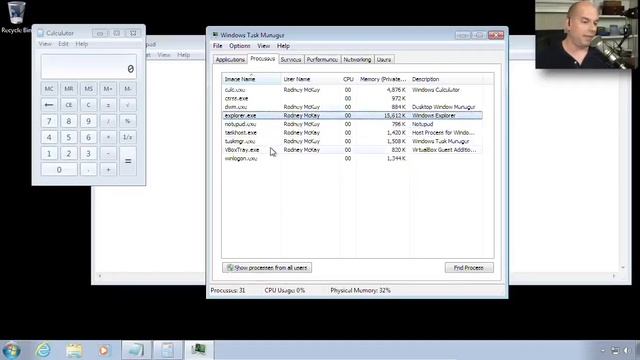
Task: Sort by Memory (Private) column header
Action: click(383, 79)
